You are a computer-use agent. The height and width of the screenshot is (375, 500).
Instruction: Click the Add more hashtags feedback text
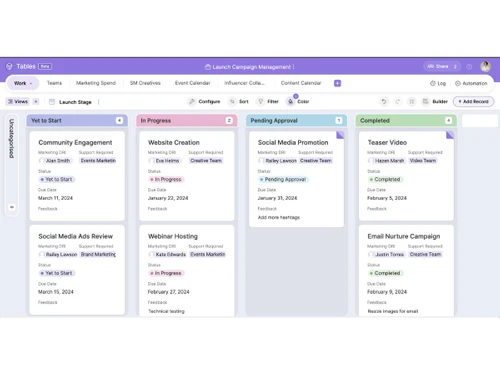pos(279,217)
